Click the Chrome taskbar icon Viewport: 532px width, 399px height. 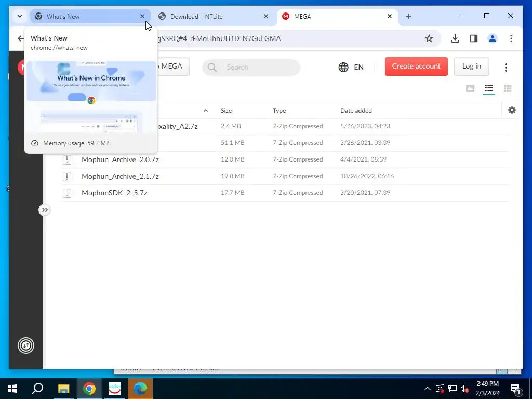pos(89,389)
